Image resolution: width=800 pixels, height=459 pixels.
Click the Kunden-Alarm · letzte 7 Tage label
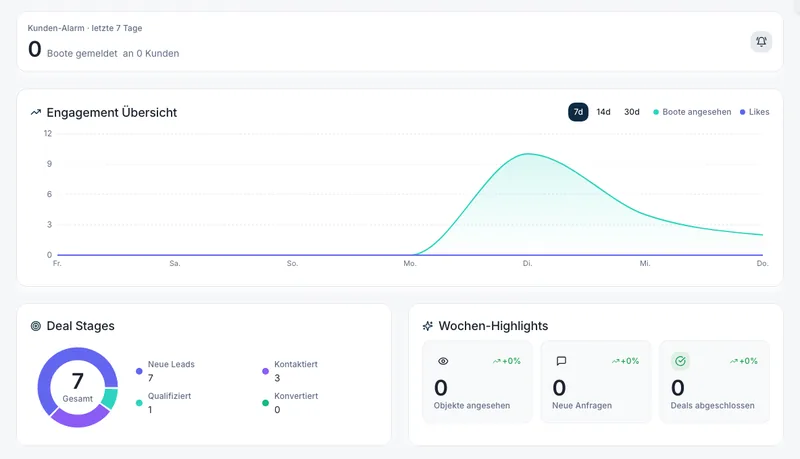click(85, 28)
